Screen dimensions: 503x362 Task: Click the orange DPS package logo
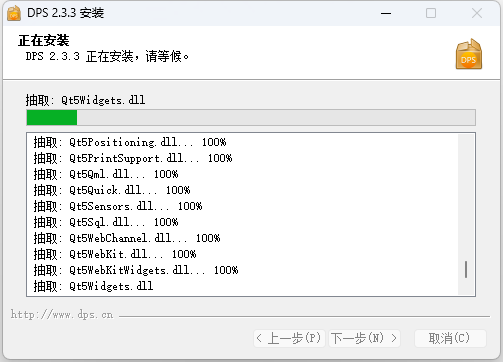point(469,54)
